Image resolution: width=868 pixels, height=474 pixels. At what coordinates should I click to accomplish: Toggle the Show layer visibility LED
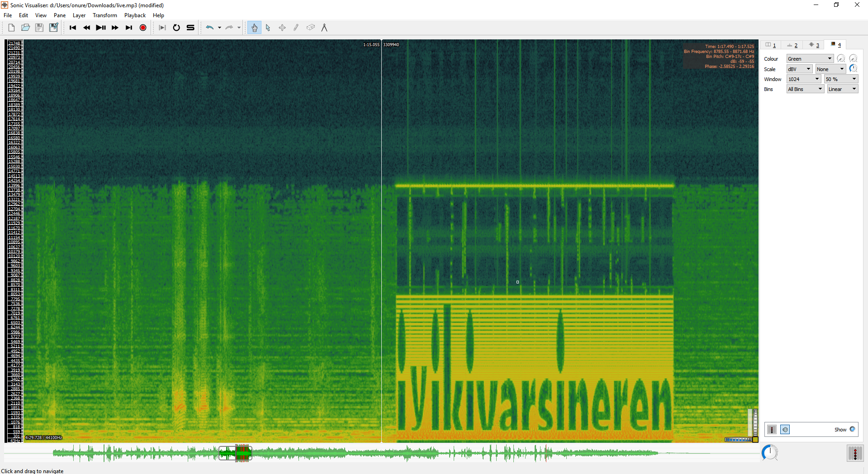[852, 429]
